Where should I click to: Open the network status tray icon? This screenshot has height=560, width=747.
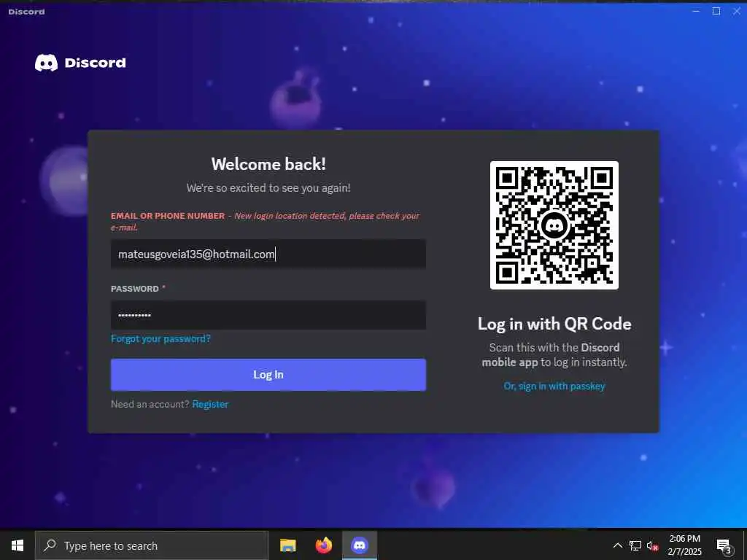point(635,545)
